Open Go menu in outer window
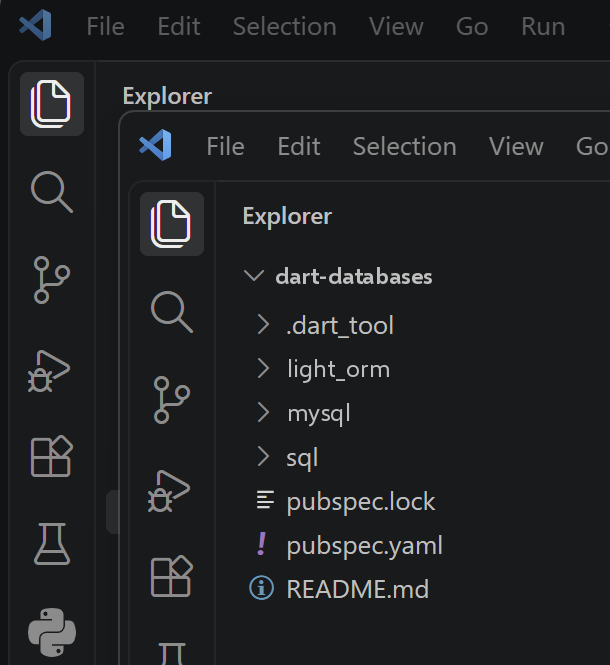Screen dimensions: 610x665 point(472,27)
